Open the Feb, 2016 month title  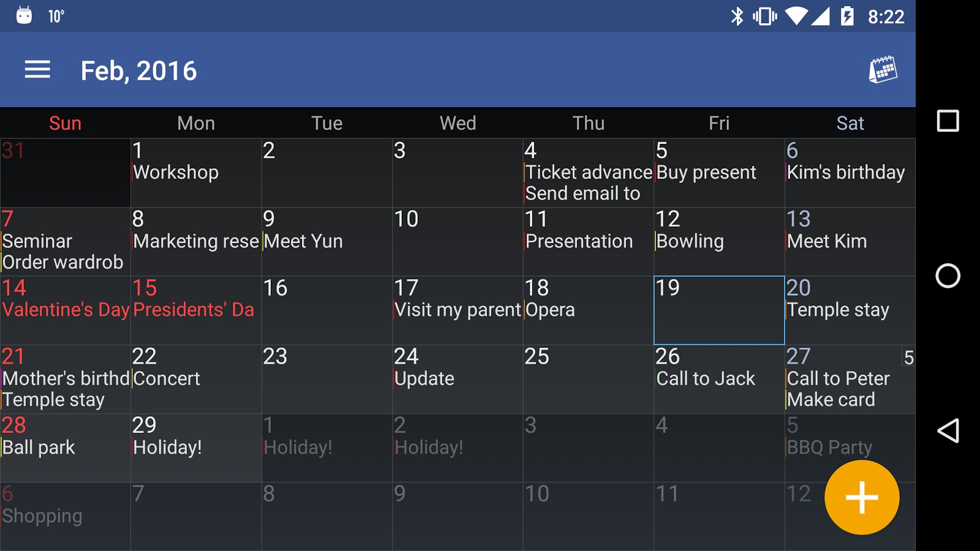coord(139,71)
